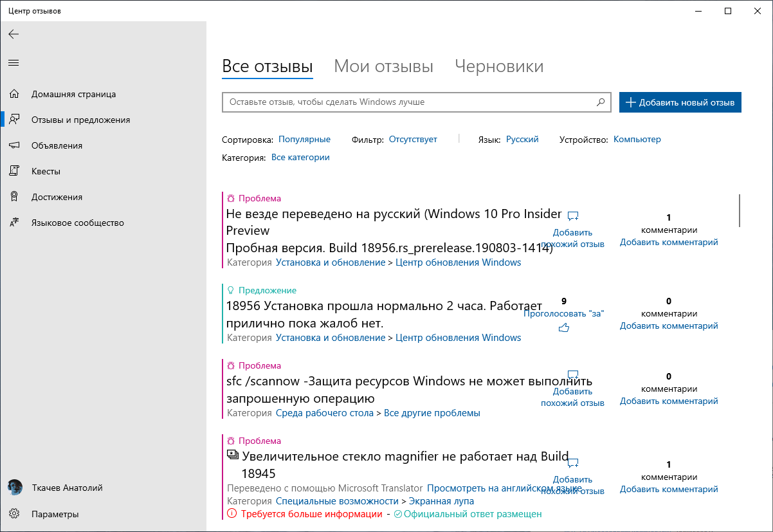Image resolution: width=773 pixels, height=532 pixels.
Task: Open Достижения trophy icon in sidebar
Action: [x=14, y=197]
